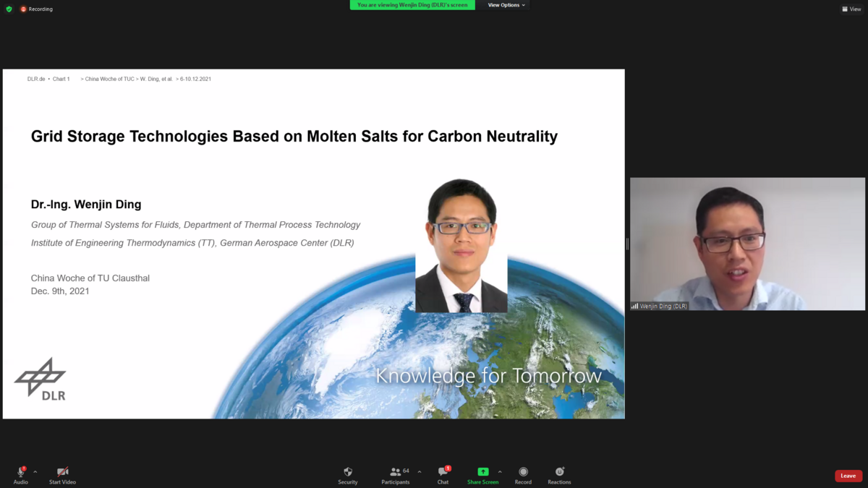The image size is (868, 488).
Task: Click "> 6-10.12.2021" in slide header
Action: (194, 79)
